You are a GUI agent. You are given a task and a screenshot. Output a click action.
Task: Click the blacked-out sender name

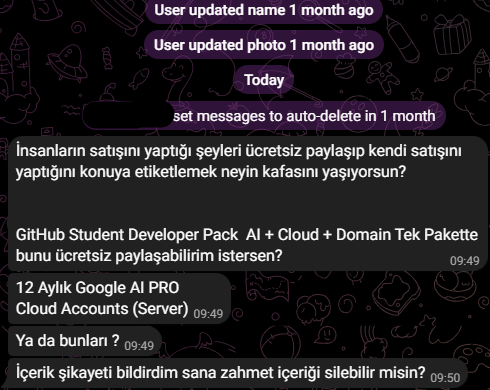point(128,115)
